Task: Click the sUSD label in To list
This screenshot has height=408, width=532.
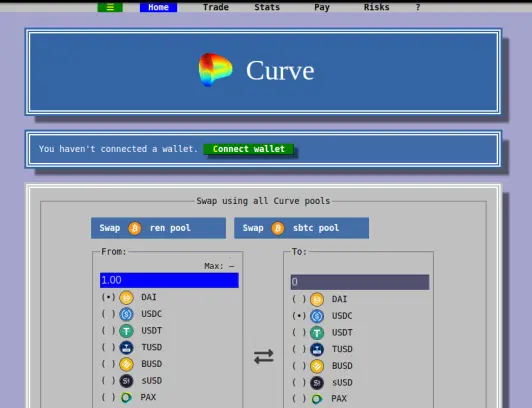Action: coord(342,383)
